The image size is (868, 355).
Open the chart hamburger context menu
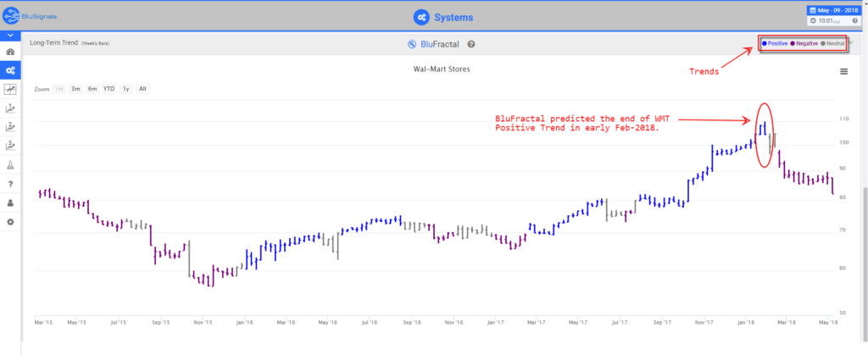pyautogui.click(x=843, y=71)
